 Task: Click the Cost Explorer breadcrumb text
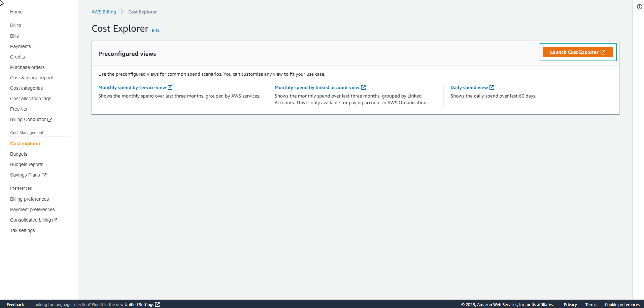[142, 12]
